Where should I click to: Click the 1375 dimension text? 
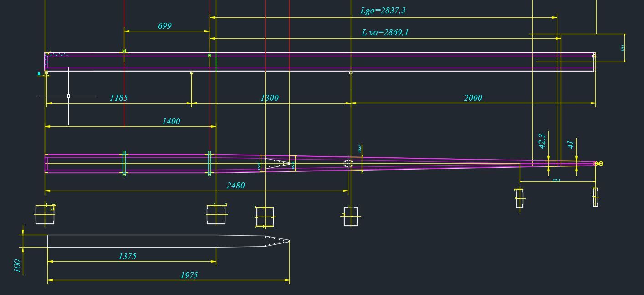point(127,256)
